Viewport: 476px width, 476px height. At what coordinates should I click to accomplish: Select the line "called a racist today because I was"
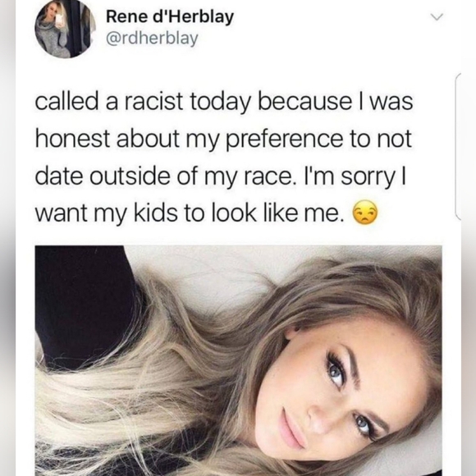tap(224, 102)
